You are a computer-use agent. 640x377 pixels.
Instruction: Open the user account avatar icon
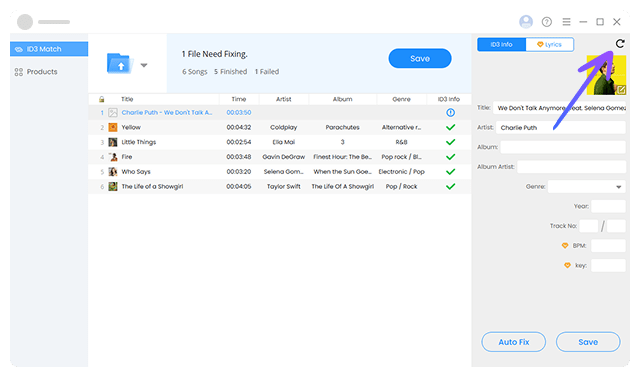[x=526, y=22]
